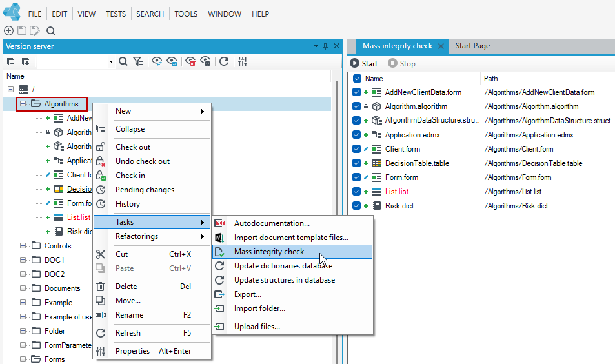Select the Forms folder in tree
Screen dimensions: 615x364
[x=54, y=359]
